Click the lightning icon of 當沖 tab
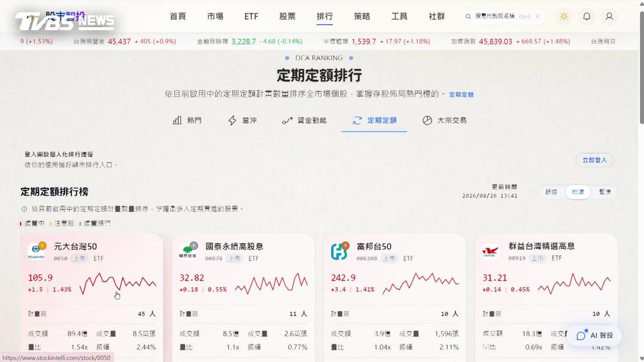The width and height of the screenshot is (644, 362). point(232,120)
